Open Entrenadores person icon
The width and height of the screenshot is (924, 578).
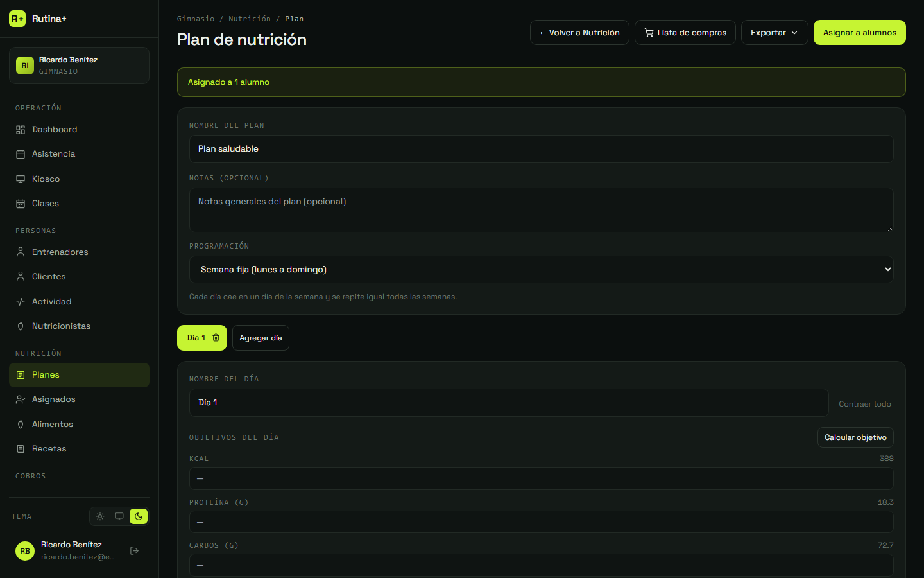21,252
